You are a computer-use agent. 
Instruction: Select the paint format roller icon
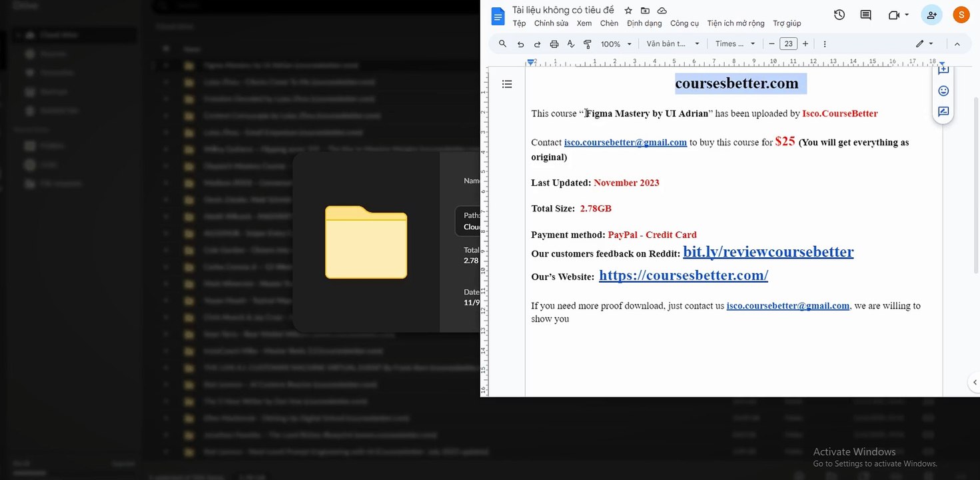(587, 44)
